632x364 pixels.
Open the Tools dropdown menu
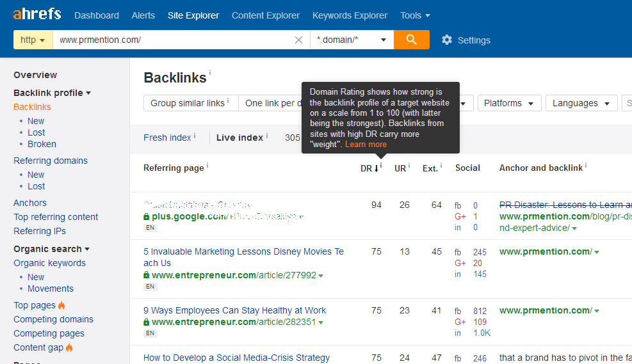pos(415,15)
